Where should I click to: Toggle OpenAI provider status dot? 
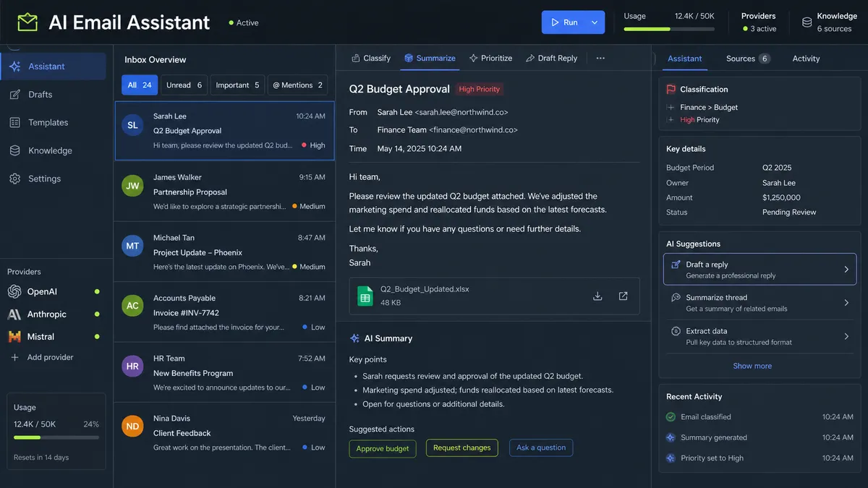coord(97,291)
